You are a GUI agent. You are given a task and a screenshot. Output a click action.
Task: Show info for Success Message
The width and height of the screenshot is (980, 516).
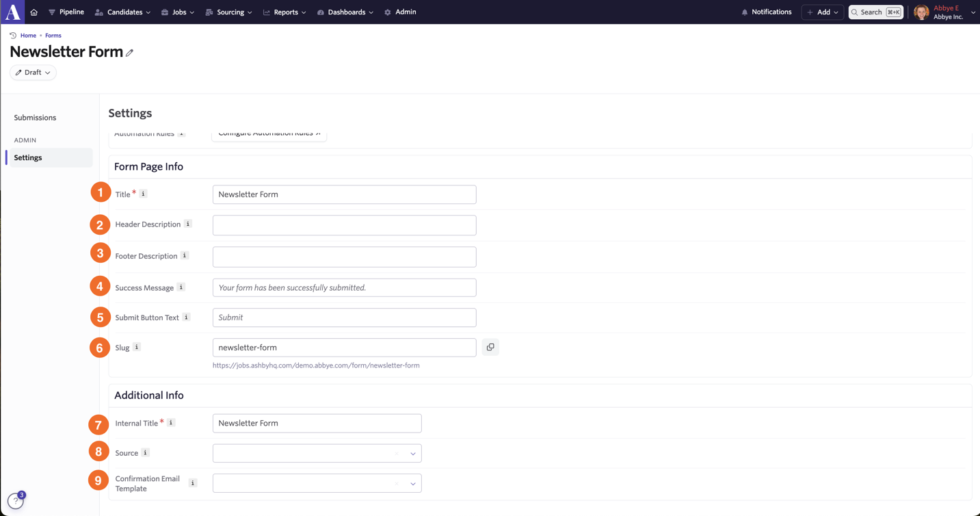[181, 287]
